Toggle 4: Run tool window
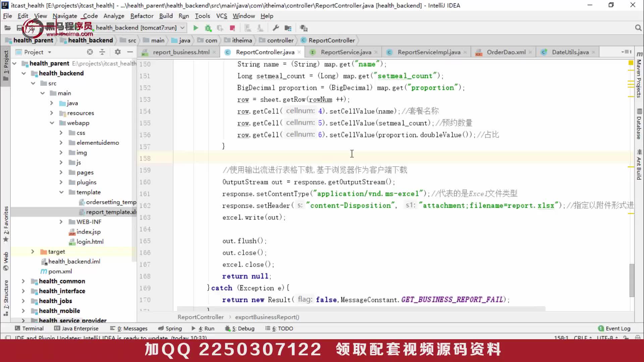This screenshot has height=362, width=644. [x=203, y=328]
